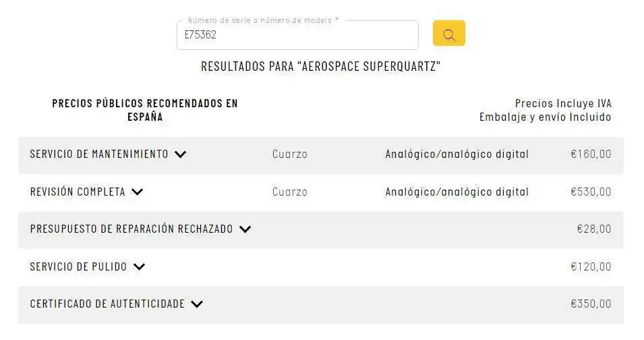Select the Revisión Completa label
This screenshot has height=340, width=644.
78,192
